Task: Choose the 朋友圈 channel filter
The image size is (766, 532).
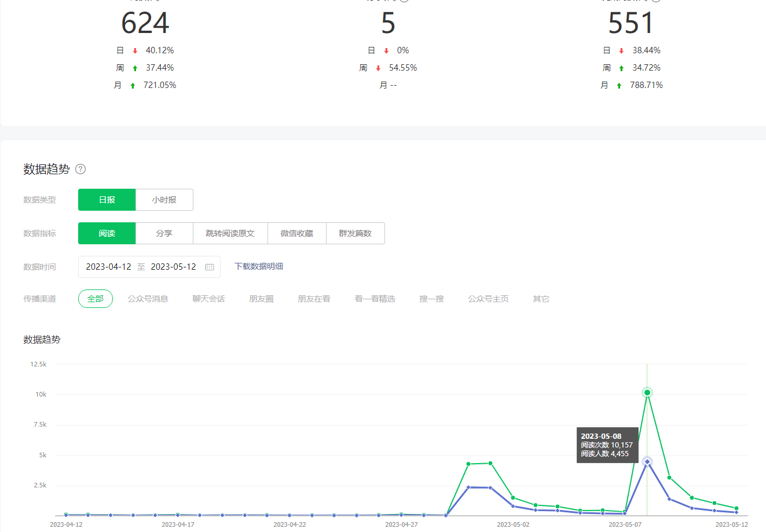Action: [x=261, y=299]
